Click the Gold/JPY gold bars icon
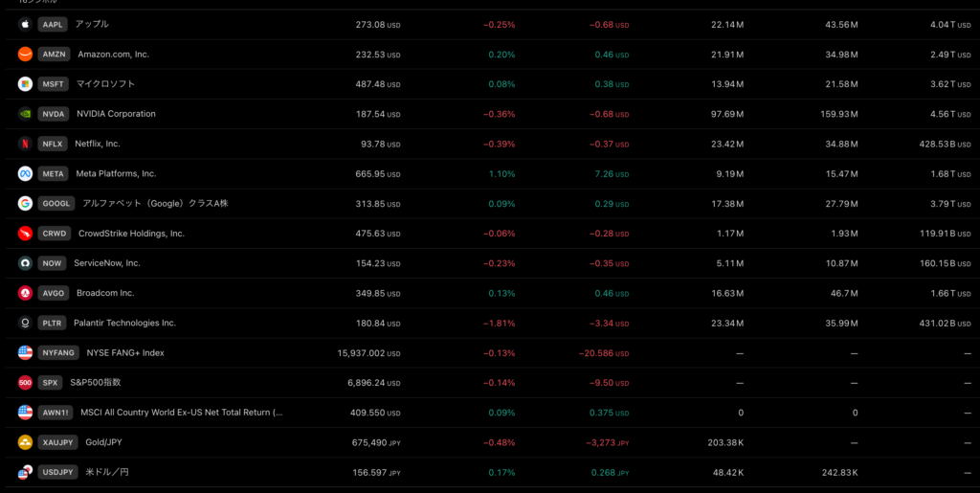The height and width of the screenshot is (493, 980). [25, 442]
